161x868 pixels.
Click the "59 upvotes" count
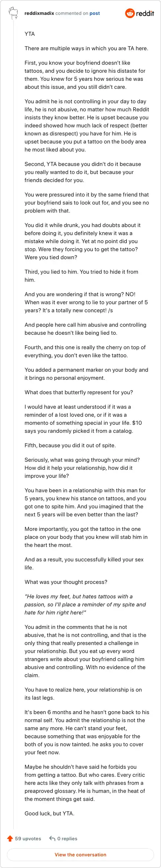[x=28, y=839]
